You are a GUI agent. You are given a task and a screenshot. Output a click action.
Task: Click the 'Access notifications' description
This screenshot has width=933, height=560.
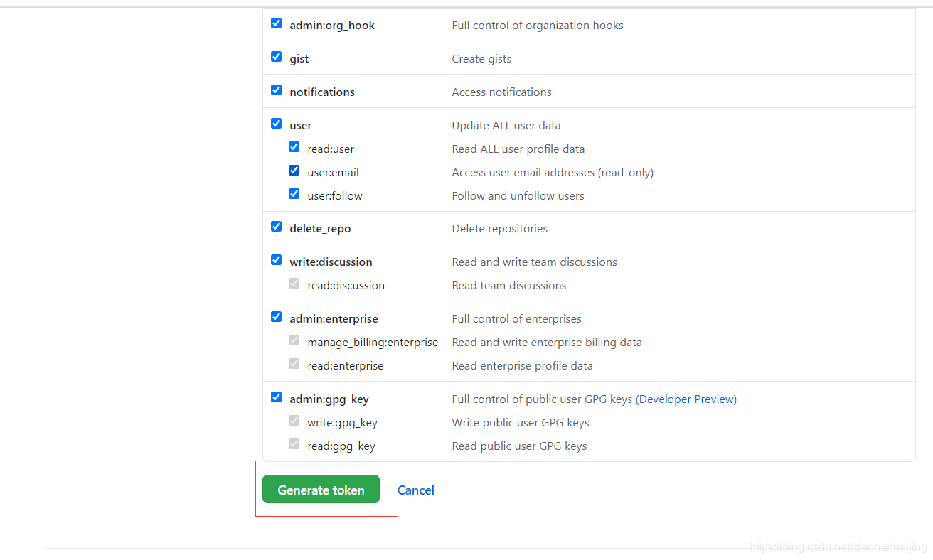[501, 92]
